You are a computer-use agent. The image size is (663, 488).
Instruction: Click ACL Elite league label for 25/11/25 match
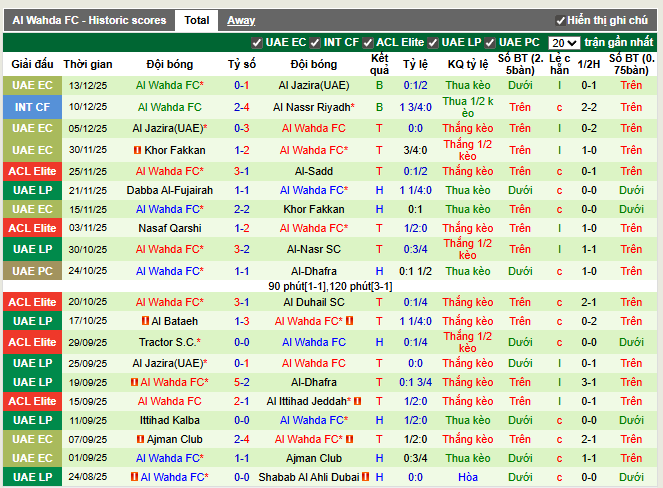tap(33, 171)
